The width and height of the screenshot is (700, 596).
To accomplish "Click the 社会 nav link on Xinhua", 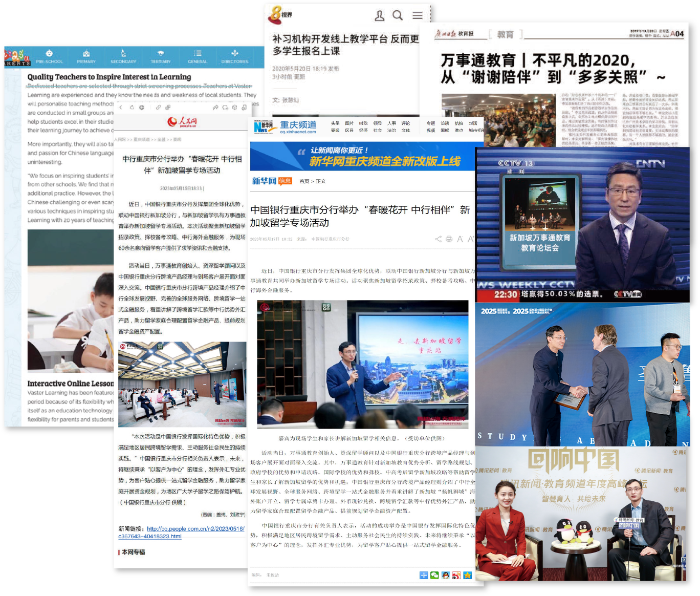I will point(378,131).
